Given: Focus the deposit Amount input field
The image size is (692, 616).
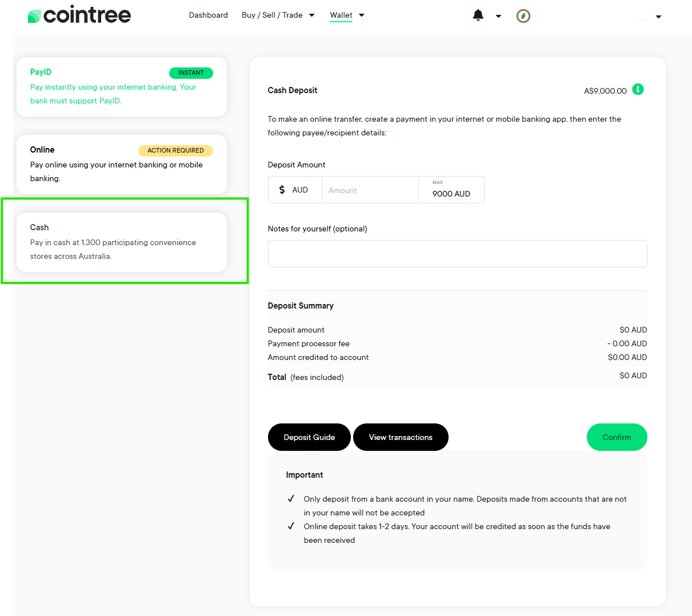Looking at the screenshot, I should click(x=370, y=190).
